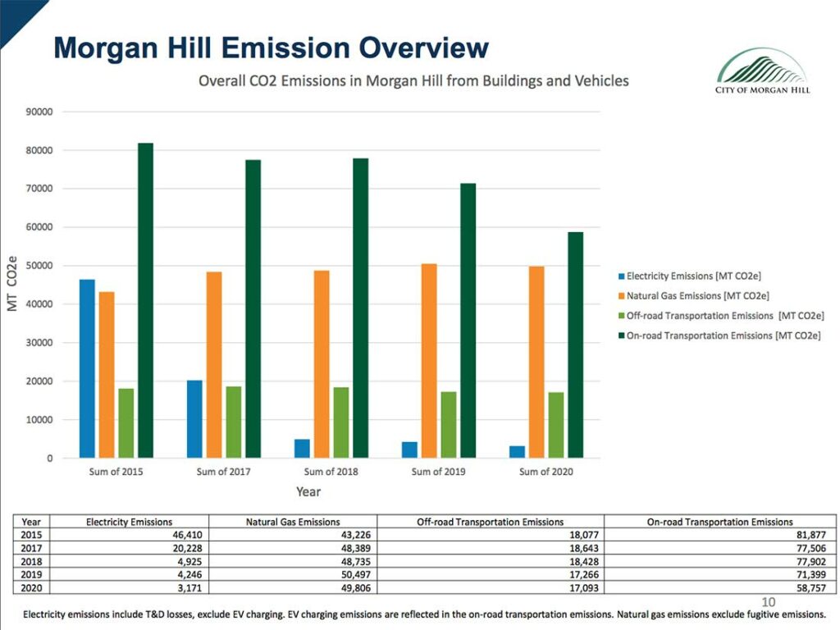The image size is (840, 630).
Task: Select the Electricity Emissions table column header
Action: pos(129,522)
